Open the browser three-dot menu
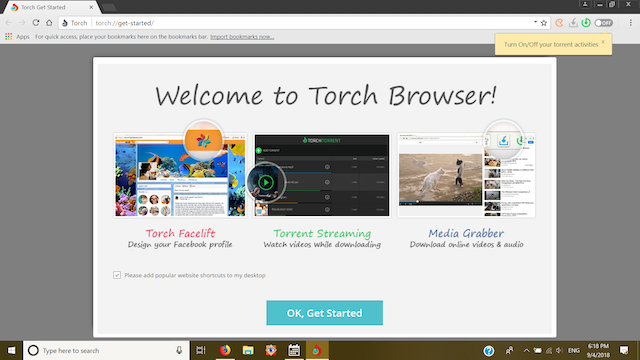Screen dimensions: 640x360 [x=631, y=23]
